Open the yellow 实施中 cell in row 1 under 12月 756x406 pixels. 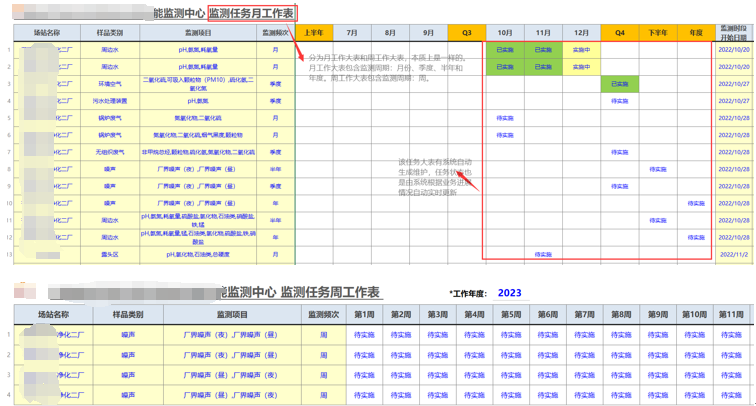(581, 49)
